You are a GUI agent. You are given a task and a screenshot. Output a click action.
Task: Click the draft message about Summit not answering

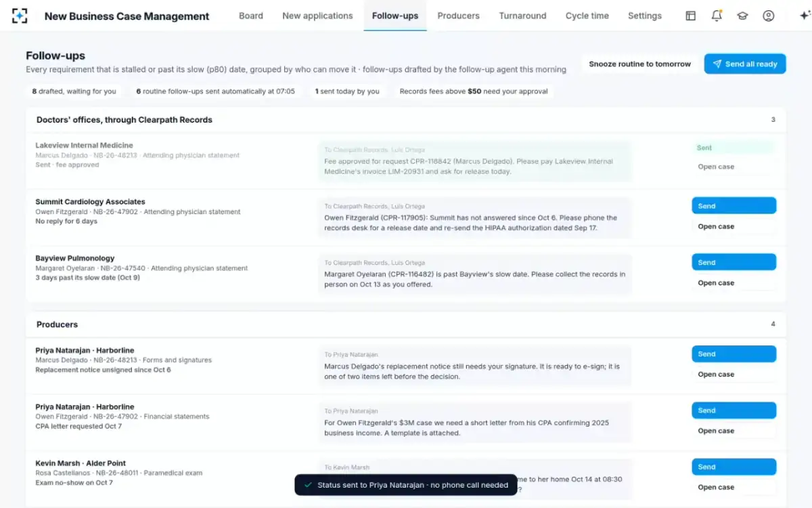475,217
